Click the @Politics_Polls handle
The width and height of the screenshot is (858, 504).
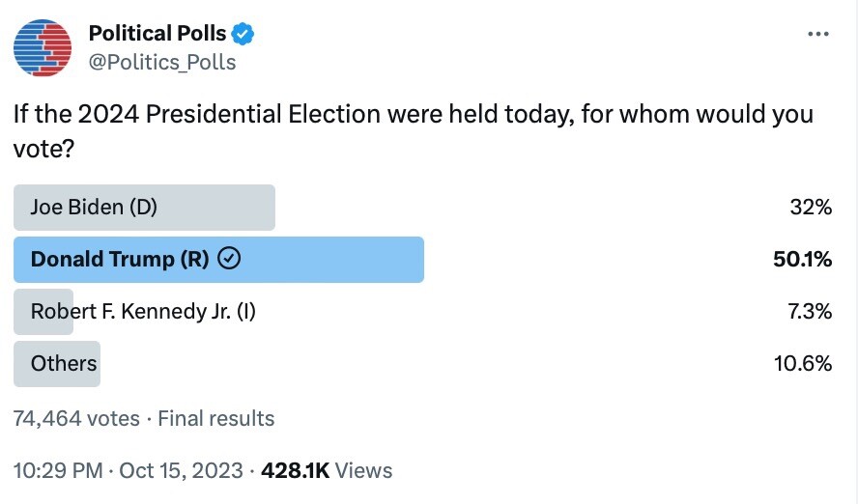[162, 63]
